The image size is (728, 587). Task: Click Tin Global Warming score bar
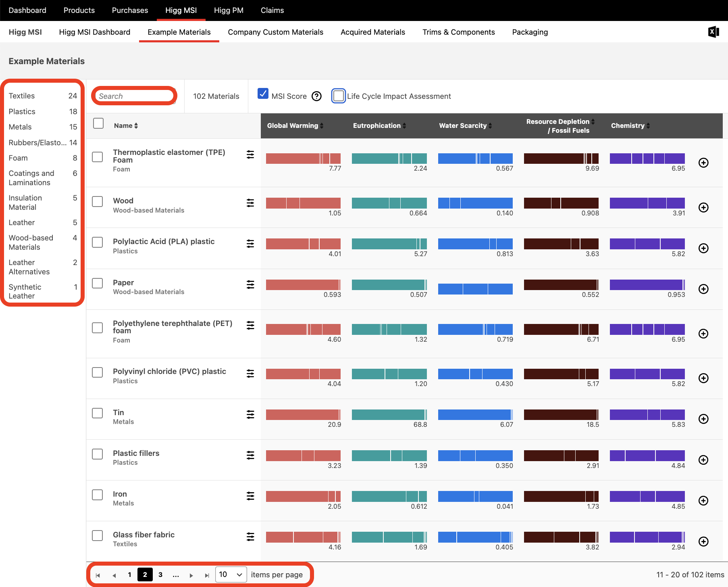coord(303,414)
